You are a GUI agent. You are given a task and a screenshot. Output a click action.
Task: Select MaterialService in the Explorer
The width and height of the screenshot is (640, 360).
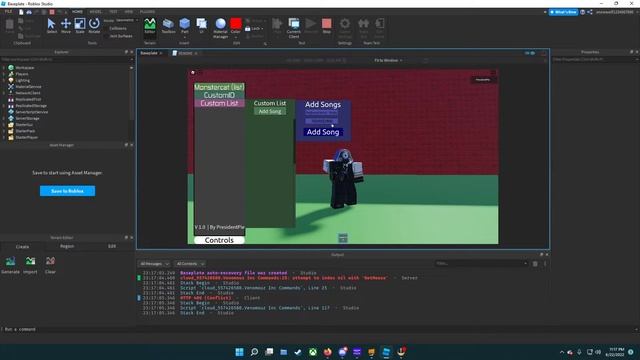(28, 87)
